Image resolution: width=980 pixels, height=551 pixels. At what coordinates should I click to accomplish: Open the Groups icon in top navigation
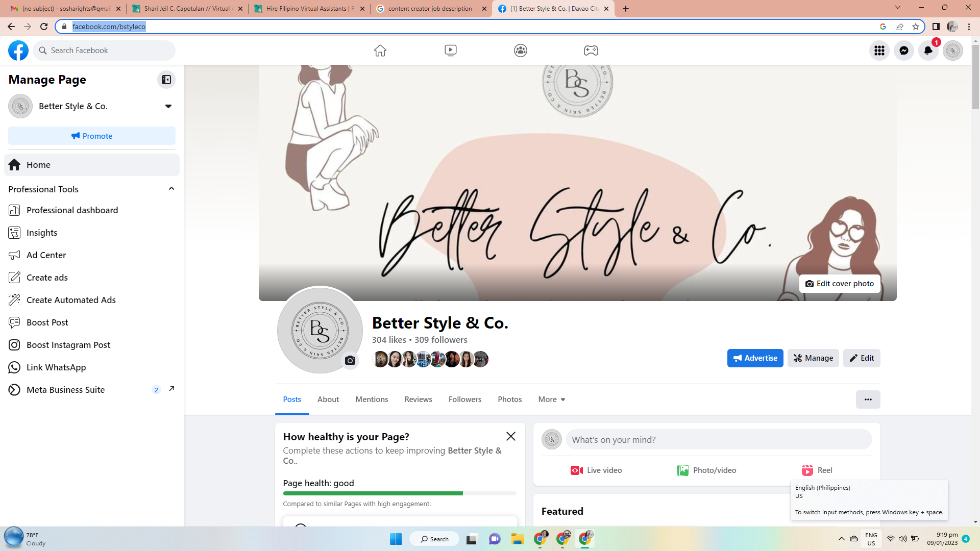pyautogui.click(x=520, y=51)
